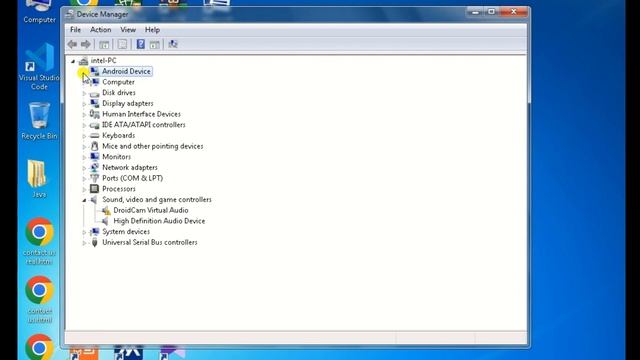Click the Sound controllers speaker icon
This screenshot has height=360, width=640.
pos(94,200)
